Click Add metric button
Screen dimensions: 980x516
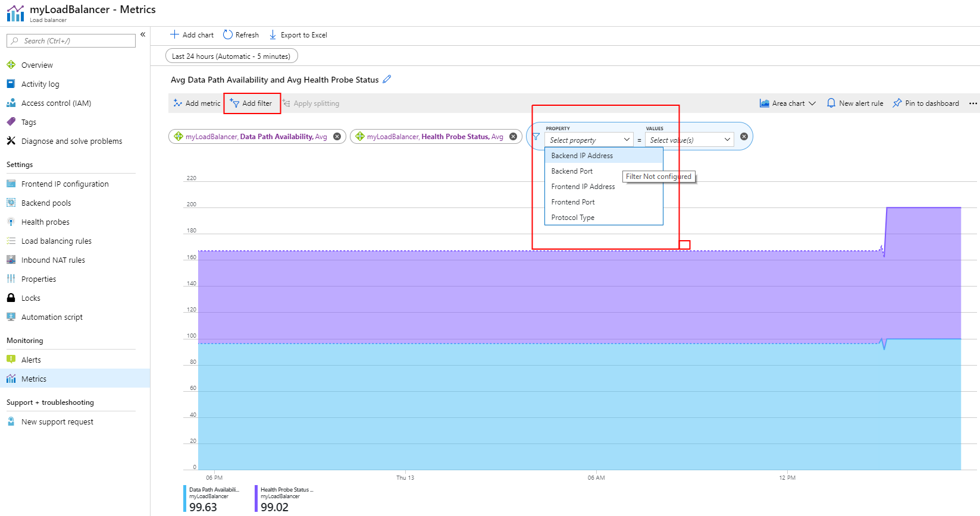tap(197, 103)
